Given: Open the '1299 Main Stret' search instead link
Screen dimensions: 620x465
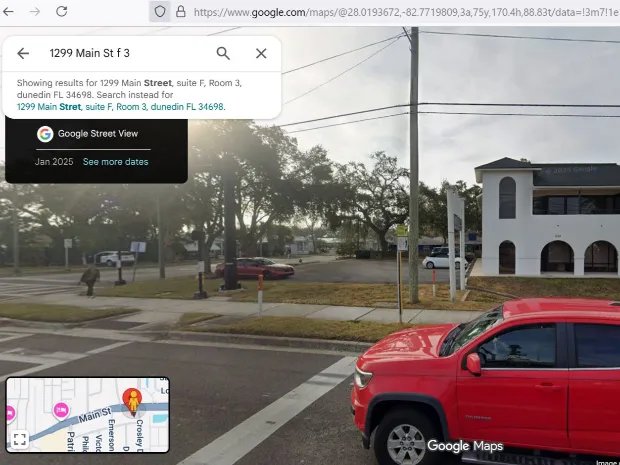Looking at the screenshot, I should (x=120, y=106).
